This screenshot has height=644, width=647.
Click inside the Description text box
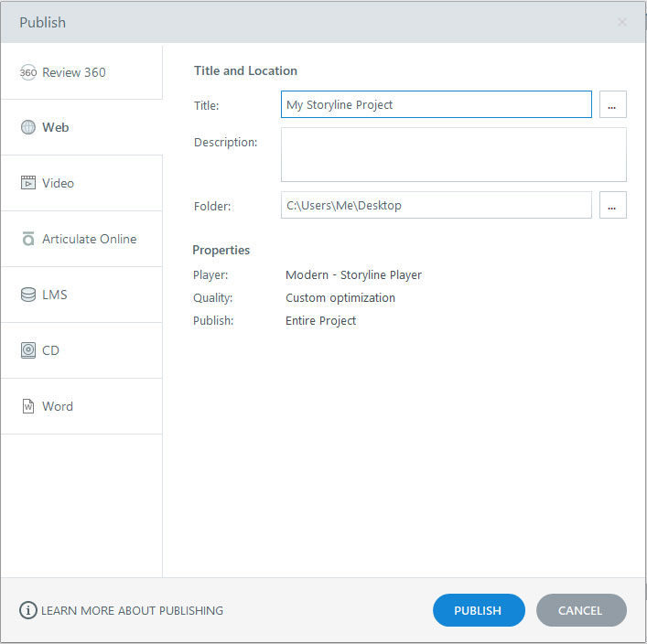(x=453, y=155)
